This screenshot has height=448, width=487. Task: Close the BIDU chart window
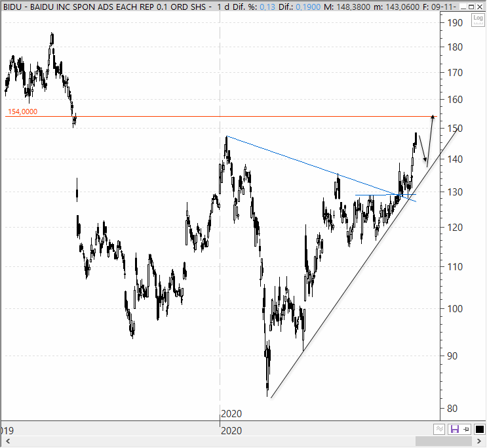click(x=480, y=7)
